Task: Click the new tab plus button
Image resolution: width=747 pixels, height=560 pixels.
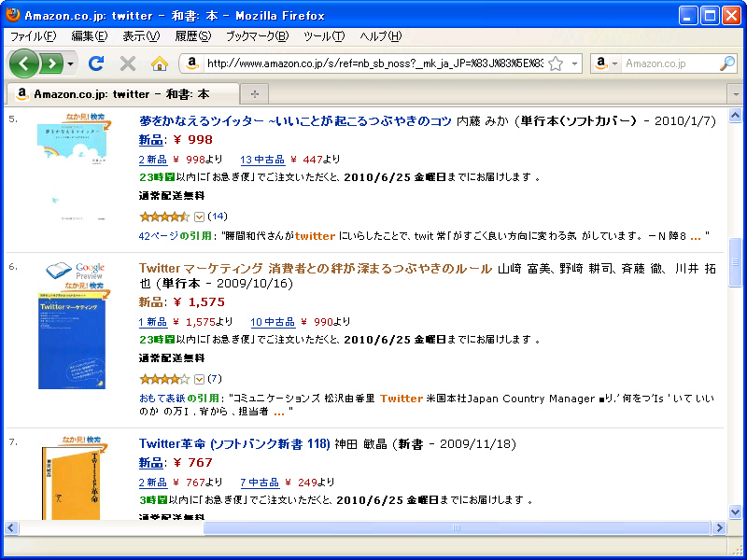Action: pos(254,93)
